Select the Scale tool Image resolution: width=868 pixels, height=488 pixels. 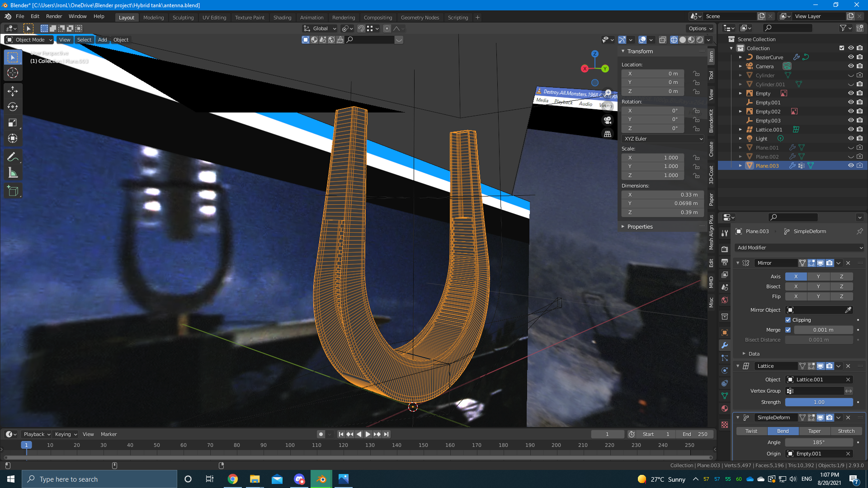13,123
